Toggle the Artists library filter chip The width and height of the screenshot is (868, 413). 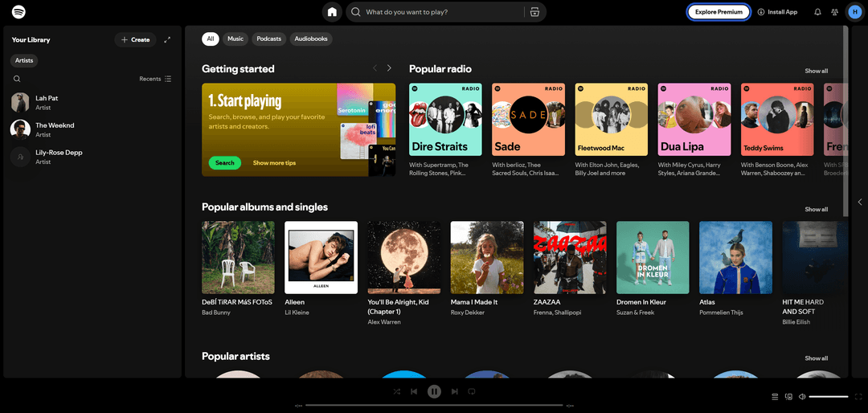coord(24,60)
